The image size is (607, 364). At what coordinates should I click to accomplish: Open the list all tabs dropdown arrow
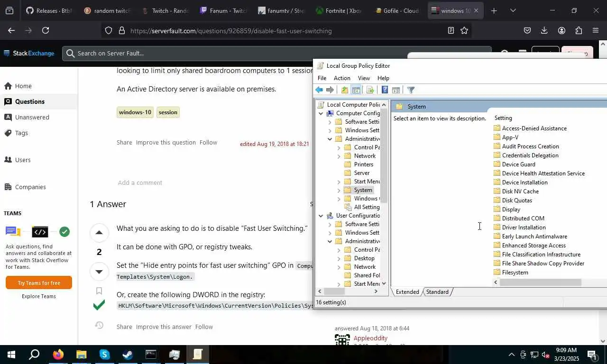[x=513, y=10]
